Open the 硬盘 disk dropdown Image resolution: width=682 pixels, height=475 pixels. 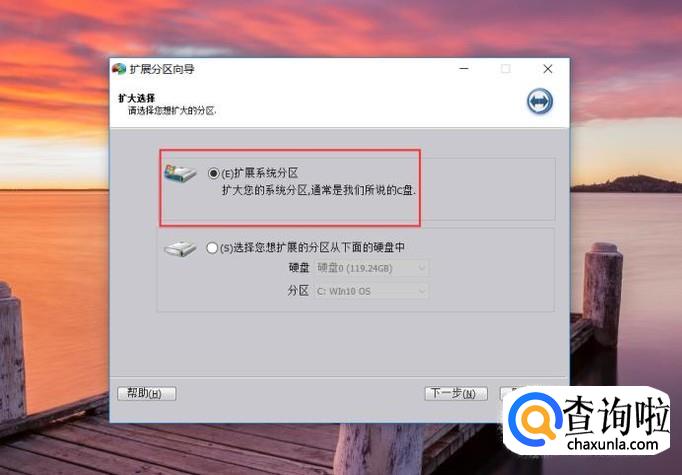click(371, 268)
